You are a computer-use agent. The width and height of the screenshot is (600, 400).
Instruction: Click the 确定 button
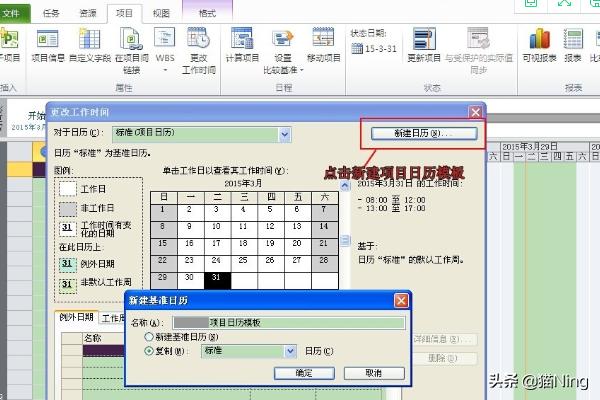click(x=294, y=372)
